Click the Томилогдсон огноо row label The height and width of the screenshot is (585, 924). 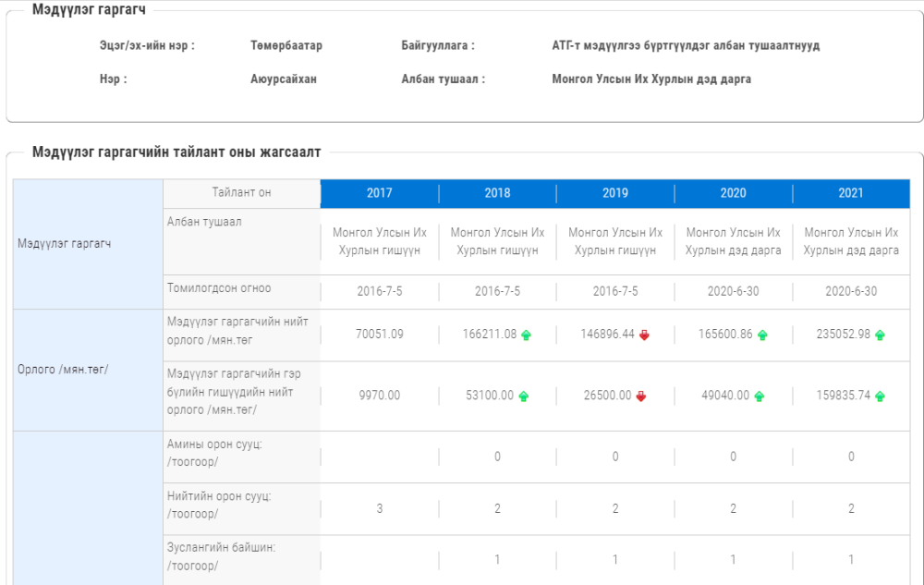pyautogui.click(x=219, y=288)
